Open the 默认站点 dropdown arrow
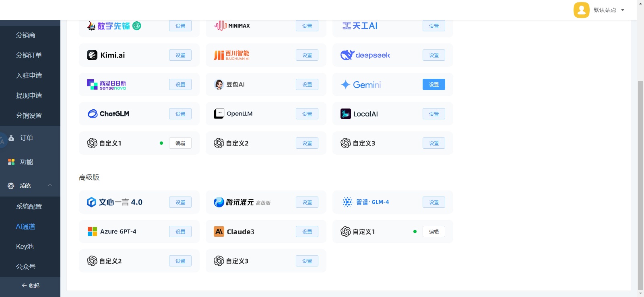The width and height of the screenshot is (644, 297). [623, 10]
